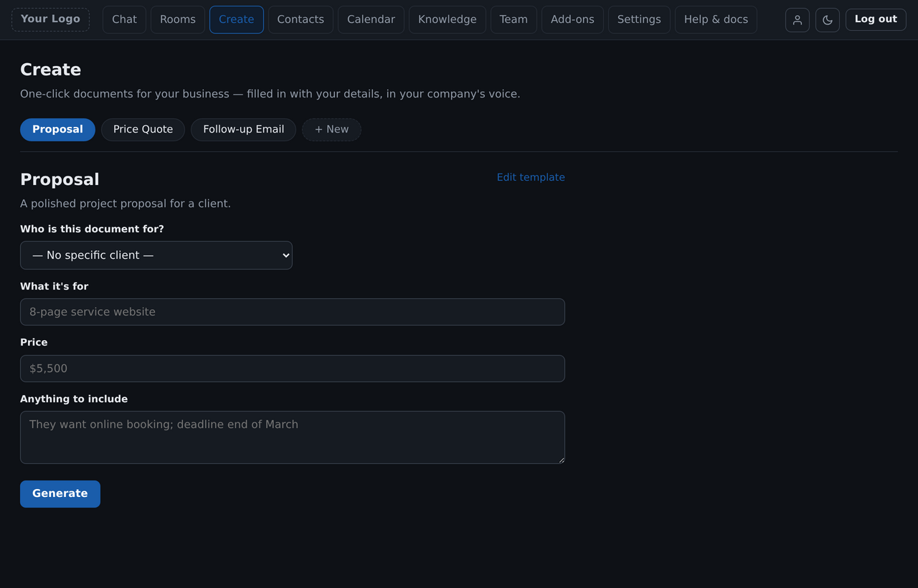Switch to Follow-up Email template

pyautogui.click(x=243, y=130)
